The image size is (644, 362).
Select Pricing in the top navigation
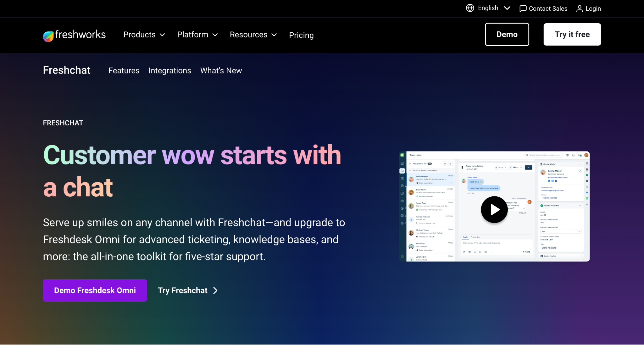(x=301, y=35)
